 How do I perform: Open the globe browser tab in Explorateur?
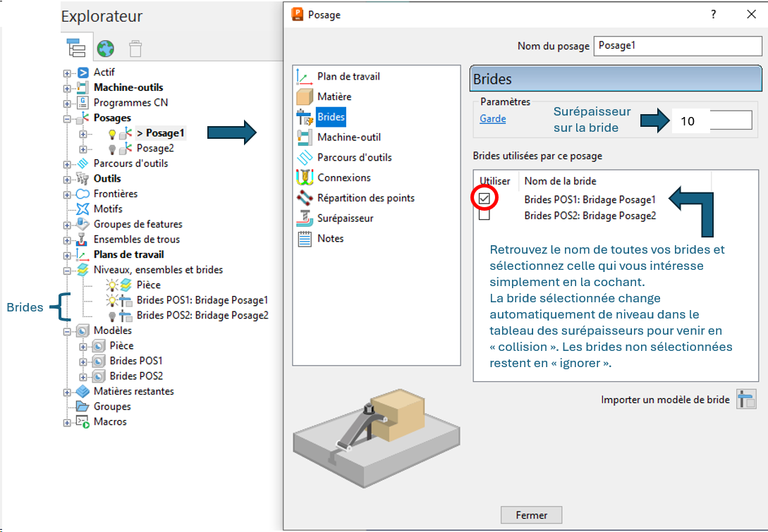[x=106, y=48]
